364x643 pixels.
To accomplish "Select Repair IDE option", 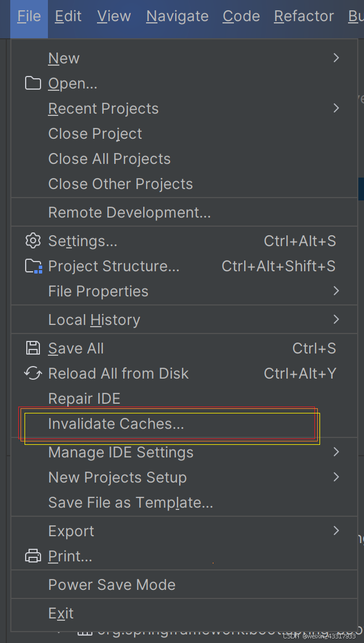I will [184, 398].
